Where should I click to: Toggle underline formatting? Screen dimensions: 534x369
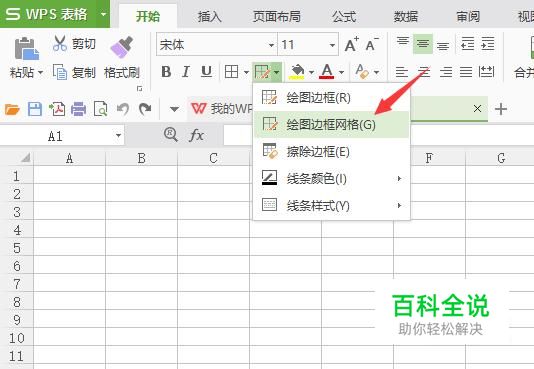point(206,72)
